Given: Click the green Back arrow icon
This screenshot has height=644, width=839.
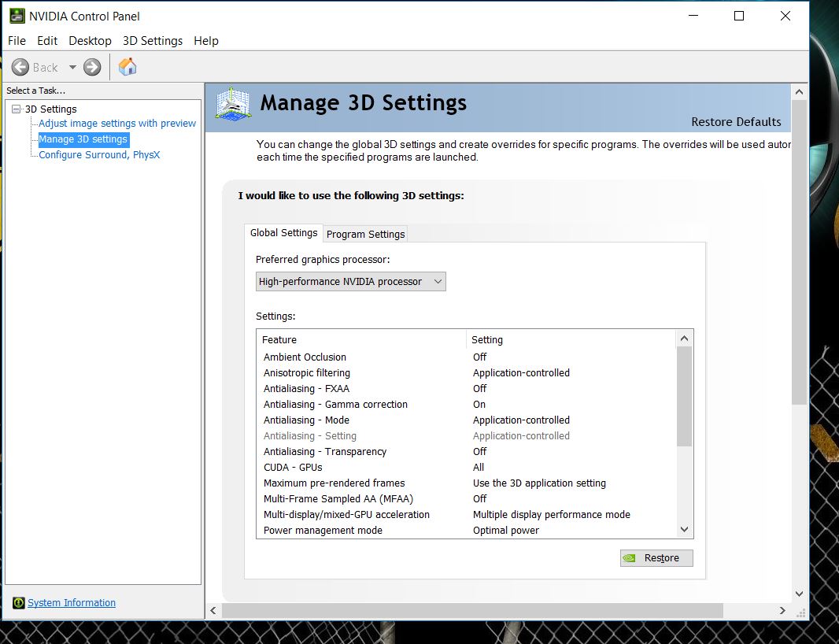Looking at the screenshot, I should (20, 68).
